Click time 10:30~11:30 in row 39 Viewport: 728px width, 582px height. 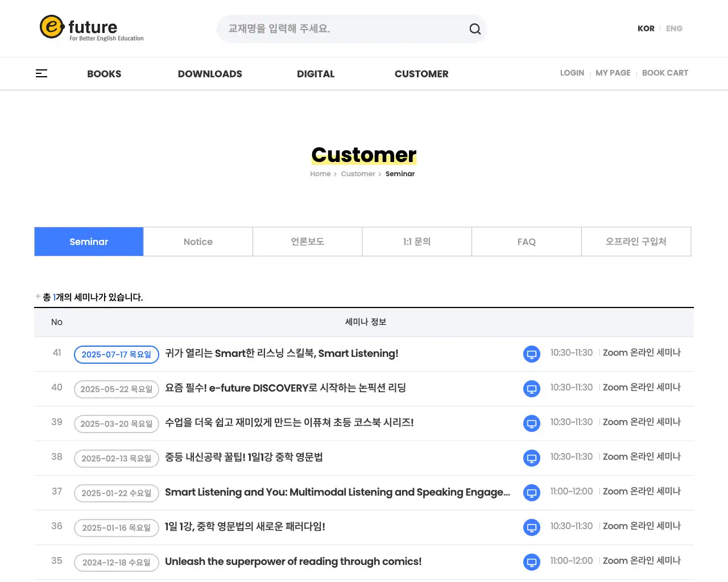(x=571, y=422)
